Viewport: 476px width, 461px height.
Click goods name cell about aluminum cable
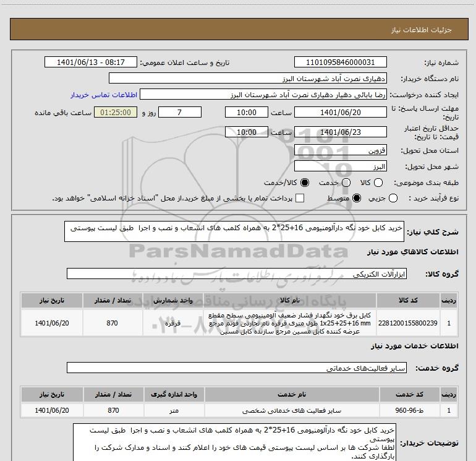(289, 323)
